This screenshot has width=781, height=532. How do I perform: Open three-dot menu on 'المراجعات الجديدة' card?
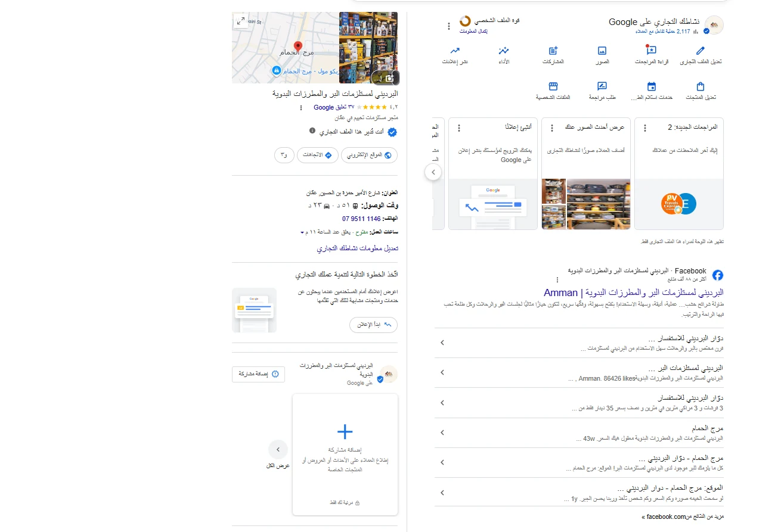[x=645, y=128]
